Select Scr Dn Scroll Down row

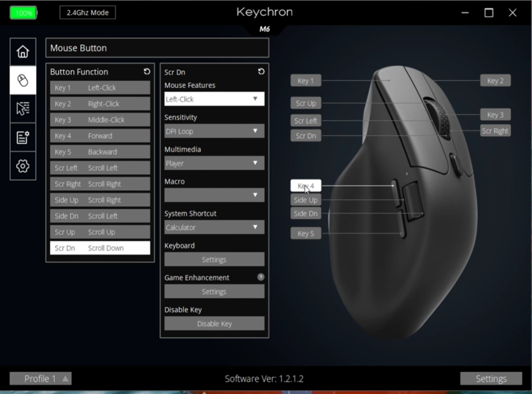click(x=100, y=248)
